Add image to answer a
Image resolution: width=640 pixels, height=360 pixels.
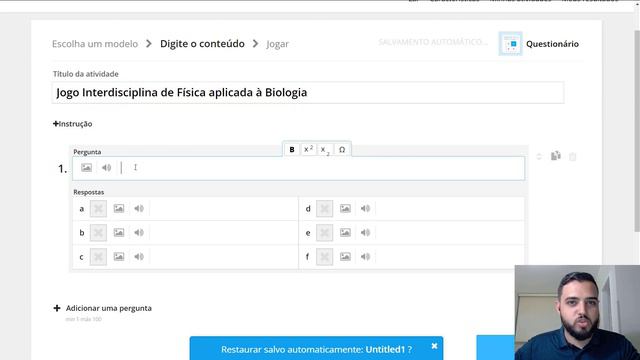(119, 209)
